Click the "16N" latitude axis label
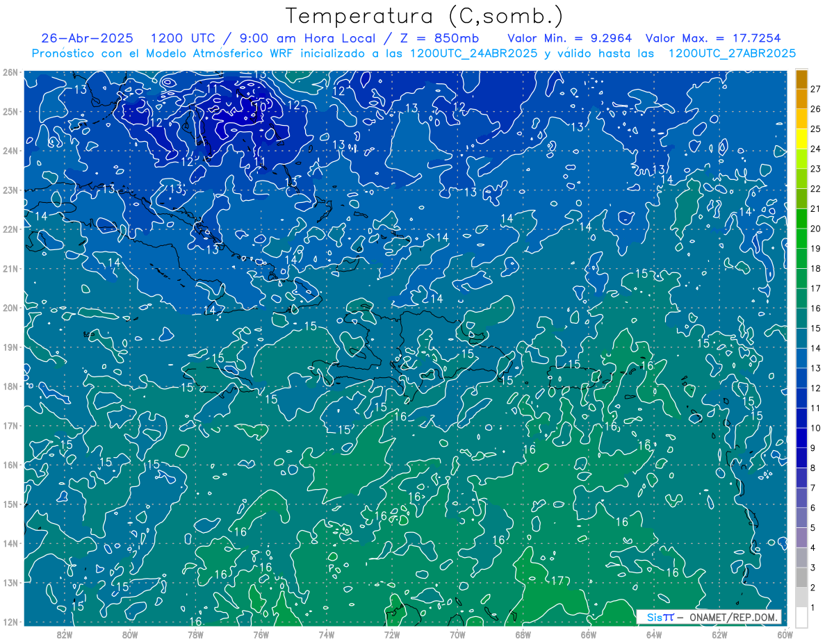 pyautogui.click(x=10, y=465)
